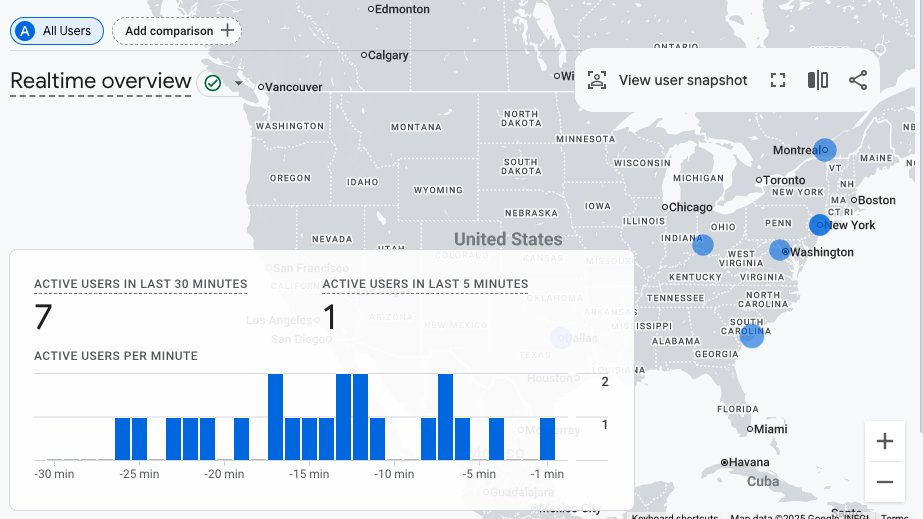Viewport: 923px width, 519px height.
Task: Click the Vancouver label on the map
Action: click(x=293, y=87)
